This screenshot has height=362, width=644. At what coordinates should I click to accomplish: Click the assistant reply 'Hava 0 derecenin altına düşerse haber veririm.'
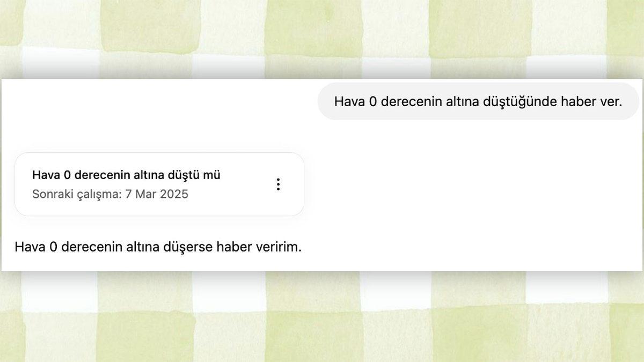tap(158, 247)
